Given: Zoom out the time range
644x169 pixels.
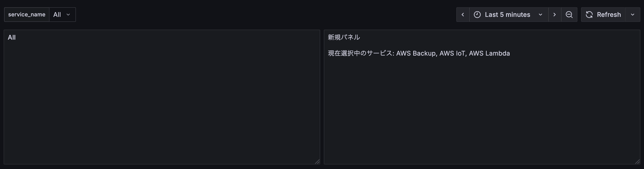Looking at the screenshot, I should 569,15.
